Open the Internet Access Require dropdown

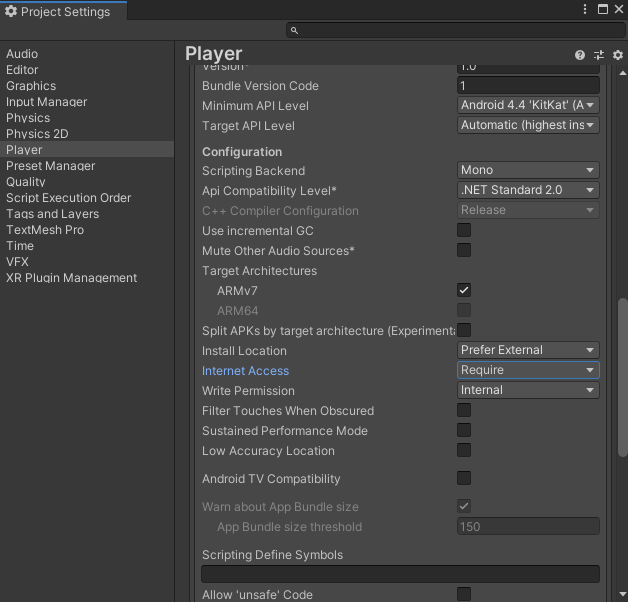click(528, 370)
